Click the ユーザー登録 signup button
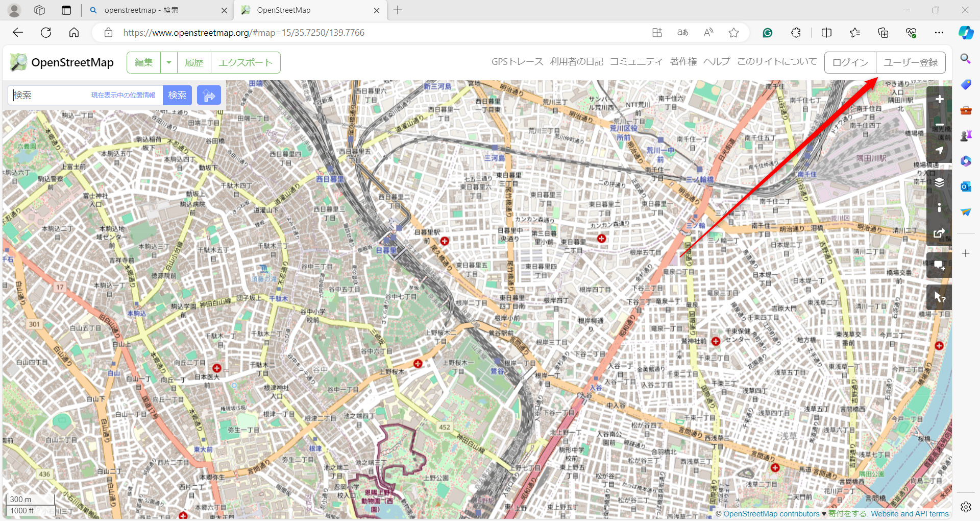Viewport: 980px width, 521px height. 911,62
